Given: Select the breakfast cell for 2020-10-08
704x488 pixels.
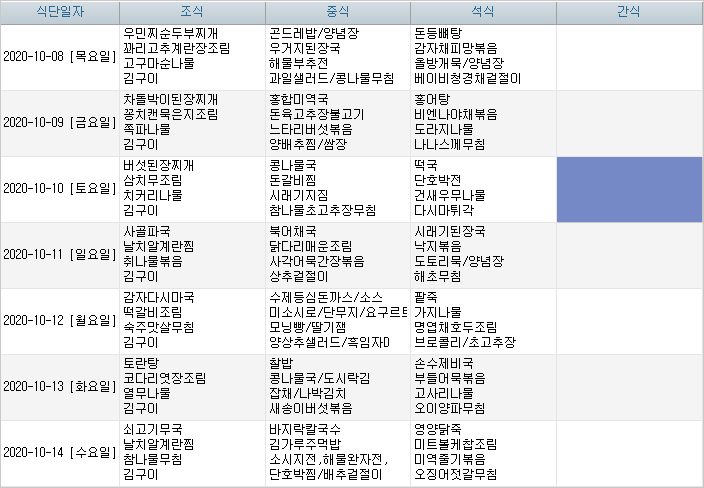Looking at the screenshot, I should (x=191, y=56).
